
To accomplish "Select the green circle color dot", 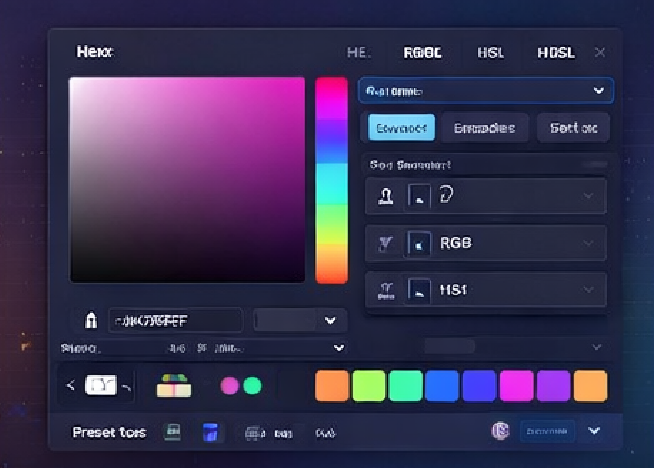I will pyautogui.click(x=252, y=386).
